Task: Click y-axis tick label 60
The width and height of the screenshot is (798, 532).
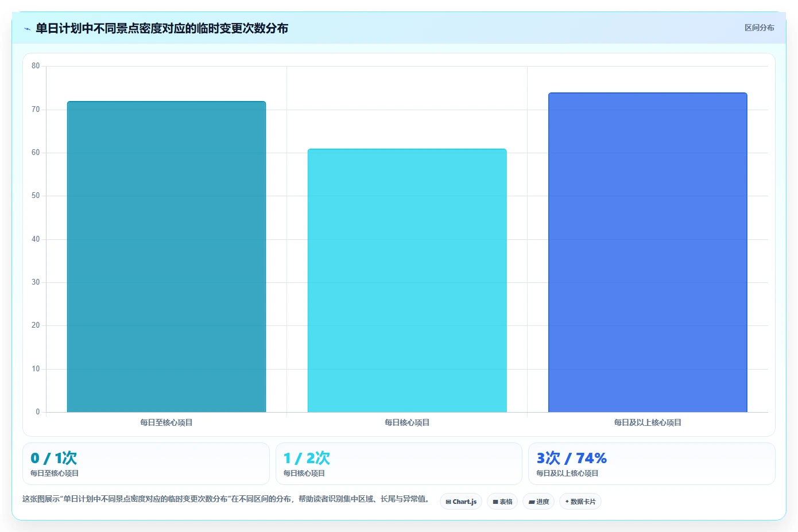Action: coord(36,153)
